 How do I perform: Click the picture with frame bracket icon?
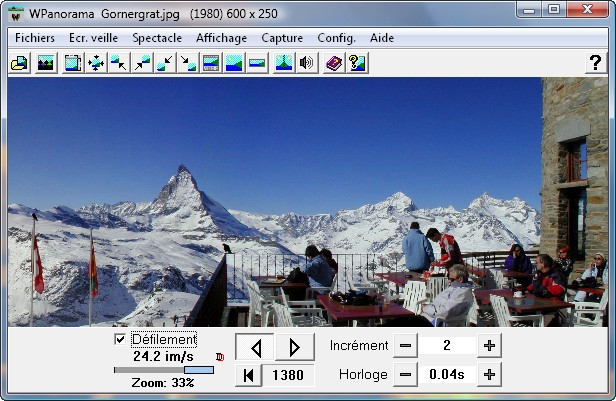[x=73, y=63]
